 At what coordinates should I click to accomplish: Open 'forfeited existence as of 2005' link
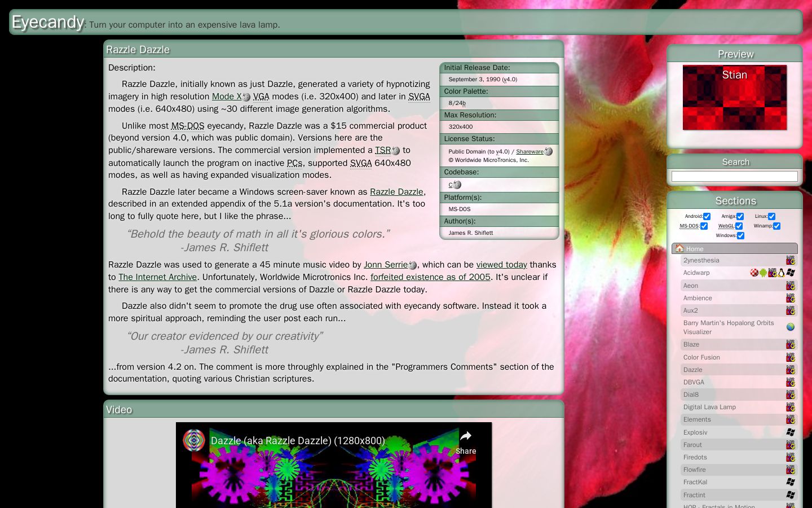click(430, 277)
